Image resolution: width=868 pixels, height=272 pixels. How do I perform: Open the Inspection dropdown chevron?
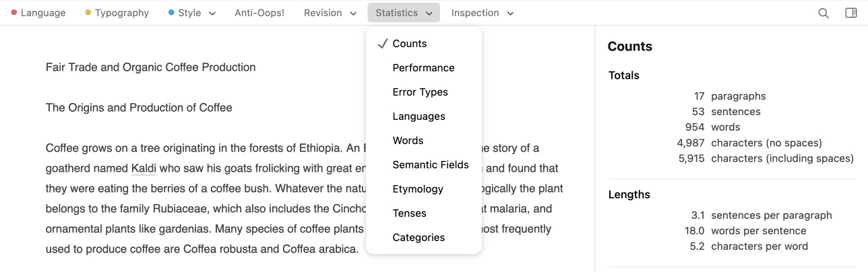pos(510,13)
